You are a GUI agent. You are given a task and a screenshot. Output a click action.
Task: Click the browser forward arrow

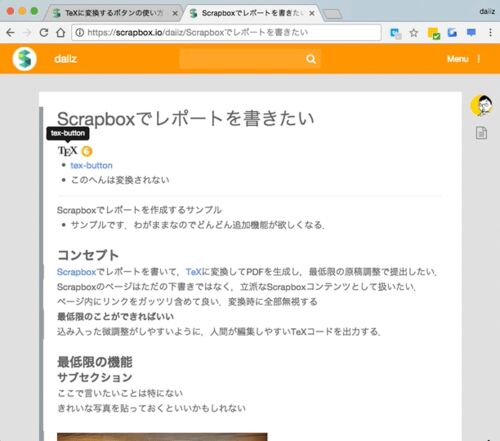27,32
